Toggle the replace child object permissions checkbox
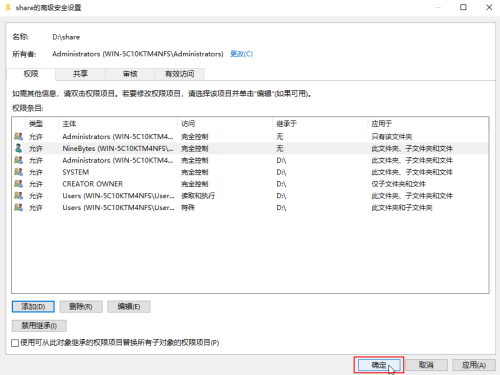Viewport: 500px width, 375px height. pos(15,343)
